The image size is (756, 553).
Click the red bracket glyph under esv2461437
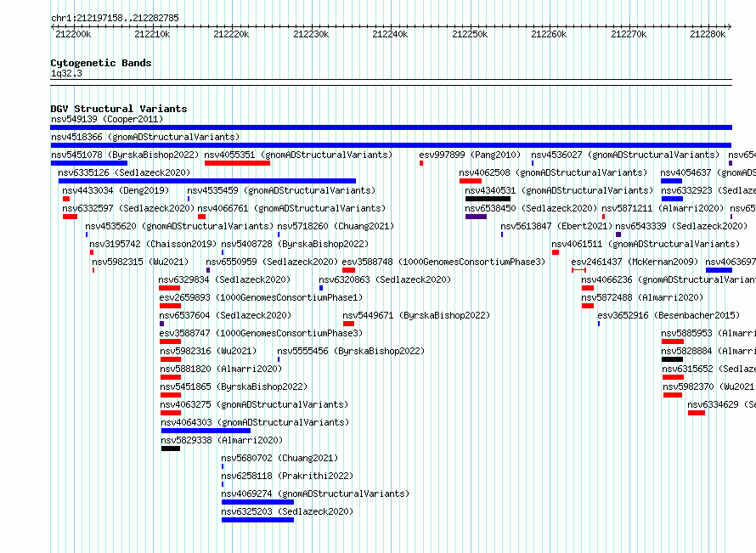tap(578, 270)
